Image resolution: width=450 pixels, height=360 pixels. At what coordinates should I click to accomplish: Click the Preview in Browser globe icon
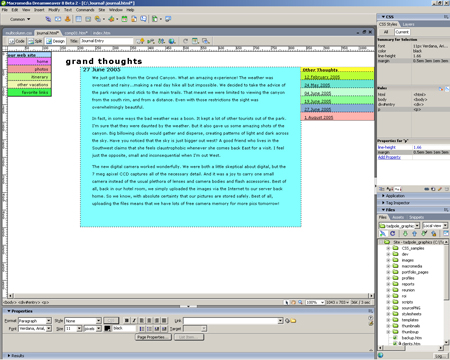tap(172, 41)
